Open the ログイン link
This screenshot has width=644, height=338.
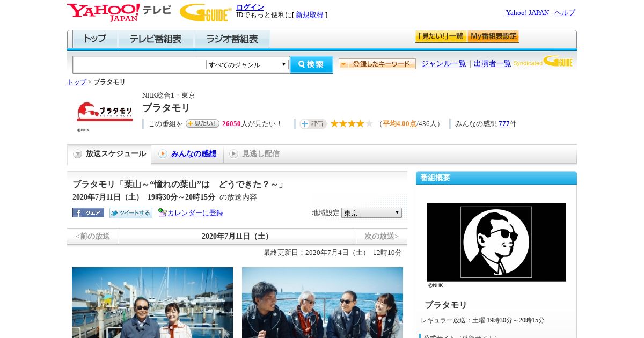point(250,7)
